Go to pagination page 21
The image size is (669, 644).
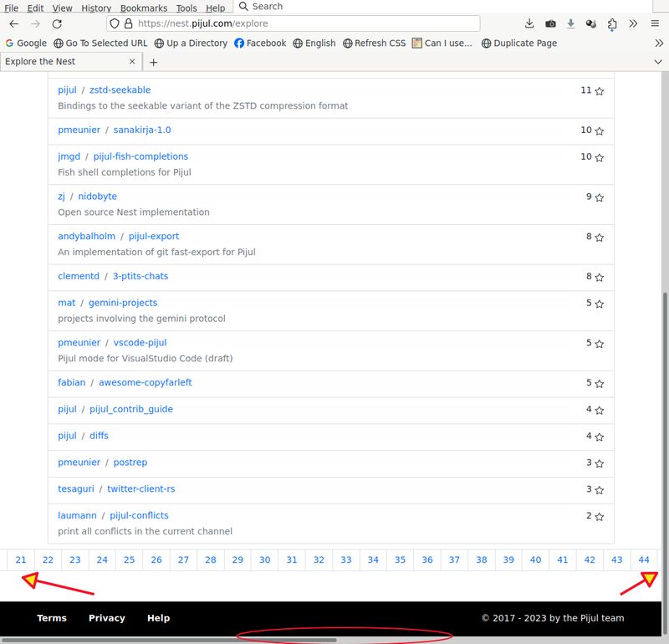point(20,560)
